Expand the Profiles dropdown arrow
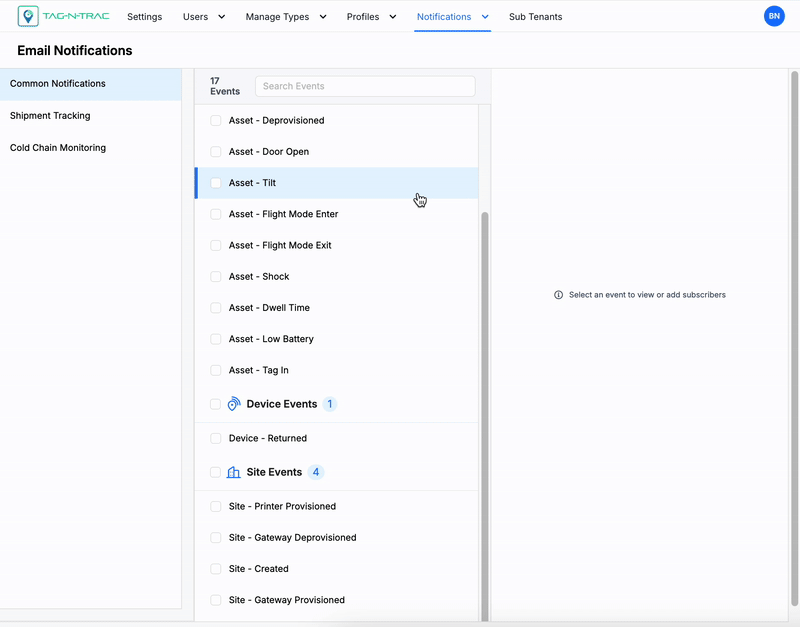 (x=393, y=17)
